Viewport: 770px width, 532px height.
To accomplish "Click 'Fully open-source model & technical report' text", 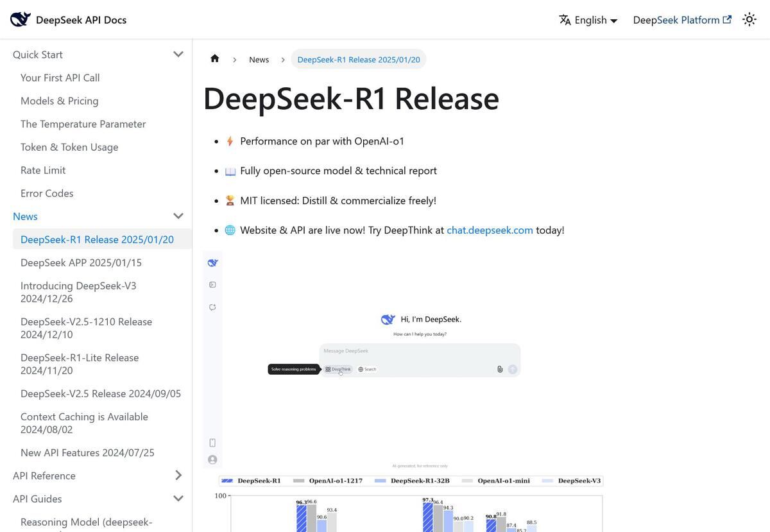I will click(338, 171).
